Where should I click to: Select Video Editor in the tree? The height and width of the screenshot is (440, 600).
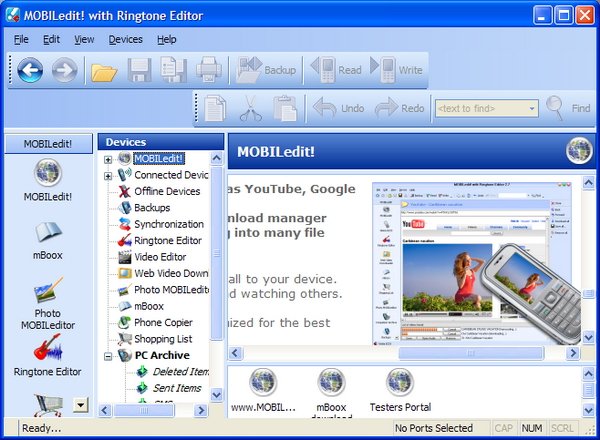[x=160, y=257]
